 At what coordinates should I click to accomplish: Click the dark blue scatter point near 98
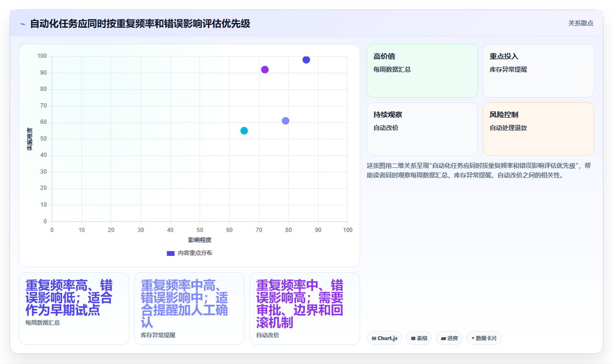[x=306, y=60]
